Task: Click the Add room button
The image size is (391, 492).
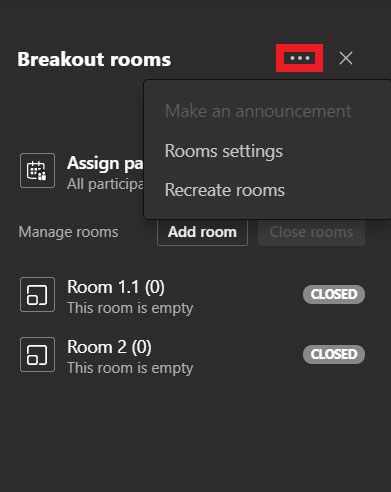Action: pyautogui.click(x=202, y=232)
